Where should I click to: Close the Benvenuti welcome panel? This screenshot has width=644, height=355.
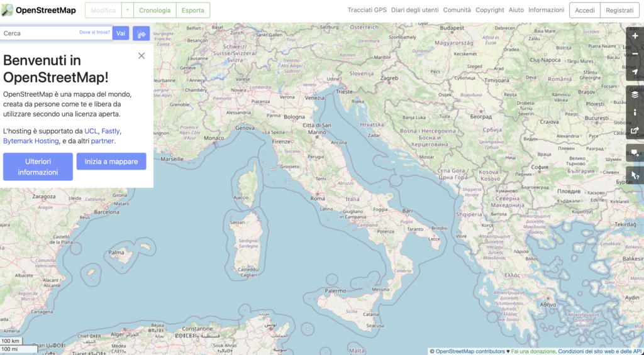point(142,56)
